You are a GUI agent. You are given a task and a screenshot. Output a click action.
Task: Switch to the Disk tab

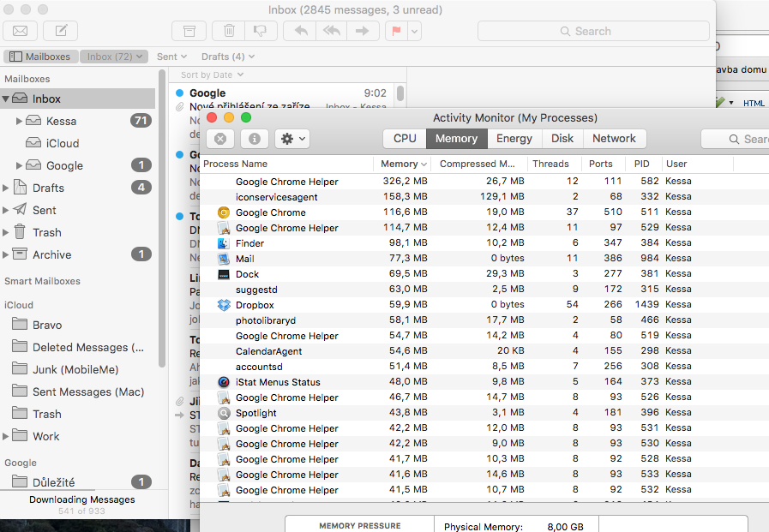click(x=562, y=139)
